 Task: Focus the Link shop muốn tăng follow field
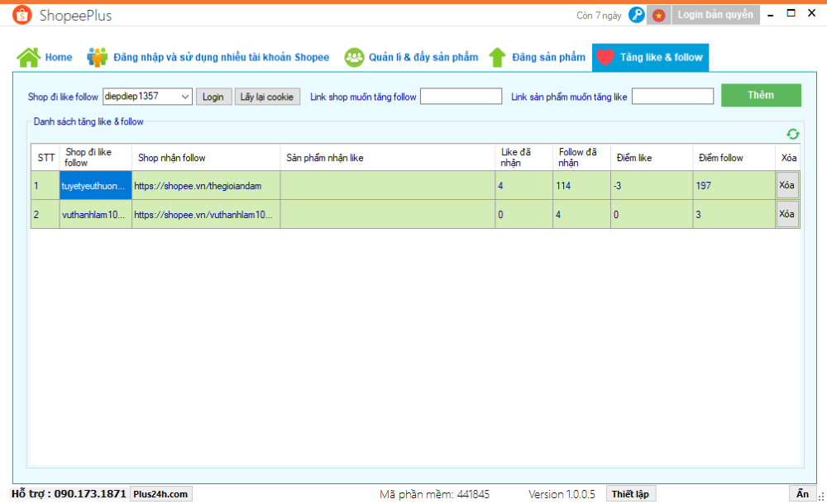(x=461, y=97)
